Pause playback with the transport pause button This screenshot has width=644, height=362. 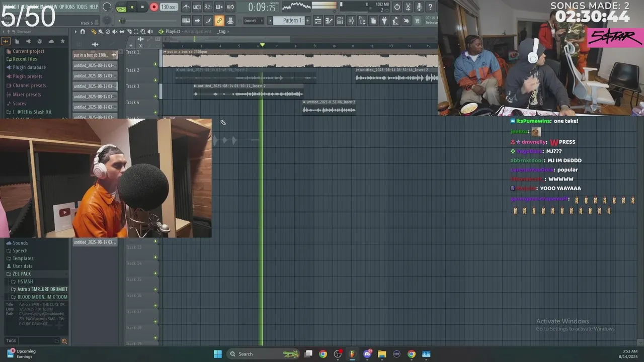coord(132,7)
